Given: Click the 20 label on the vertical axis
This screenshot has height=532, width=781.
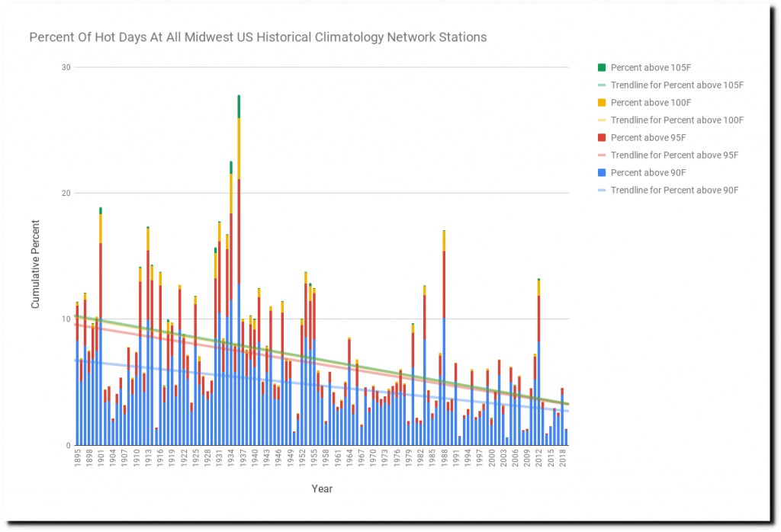Looking at the screenshot, I should 66,194.
